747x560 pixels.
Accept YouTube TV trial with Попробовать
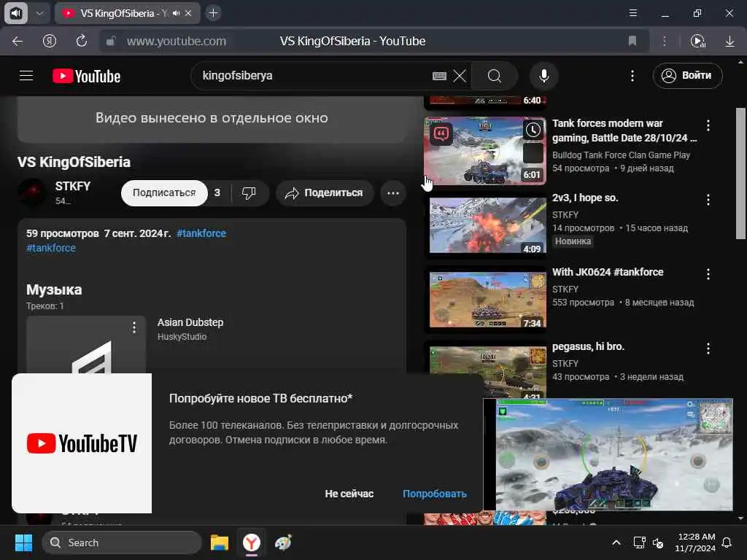pos(435,494)
